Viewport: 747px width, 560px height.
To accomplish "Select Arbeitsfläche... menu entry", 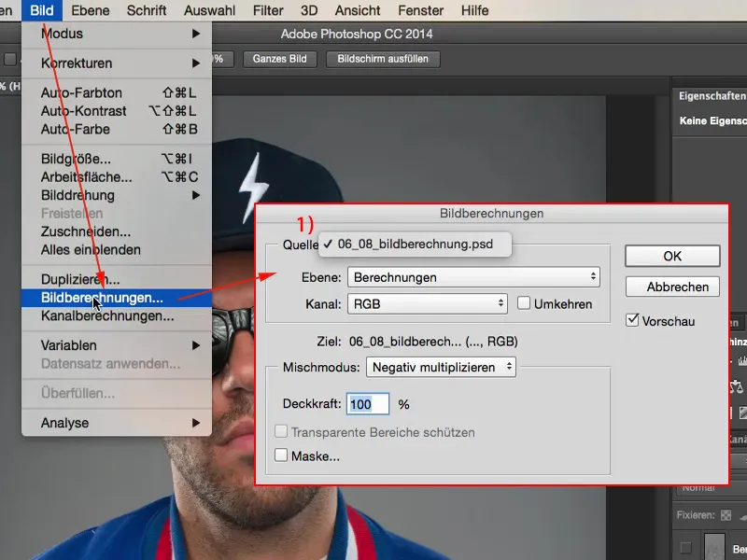I will pos(117,177).
